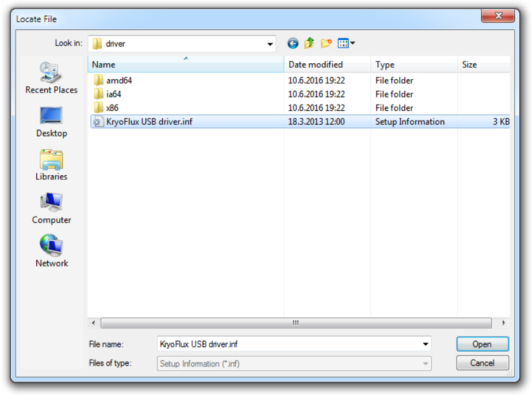
Task: Click the Open button
Action: coord(483,345)
